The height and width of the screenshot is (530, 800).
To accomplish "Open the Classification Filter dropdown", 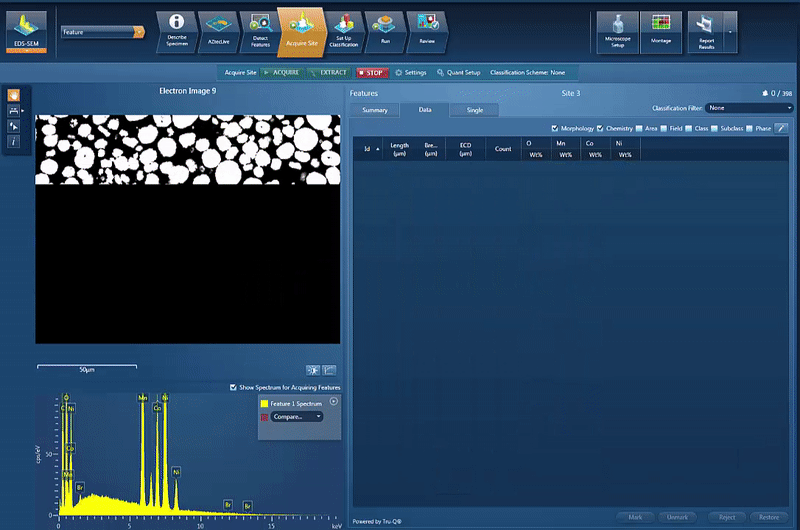I will 749,107.
